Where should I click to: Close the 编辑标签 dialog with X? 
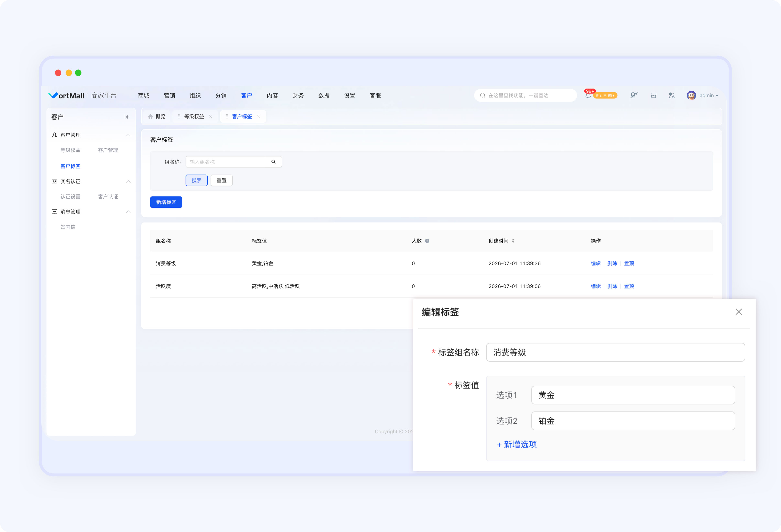738,312
